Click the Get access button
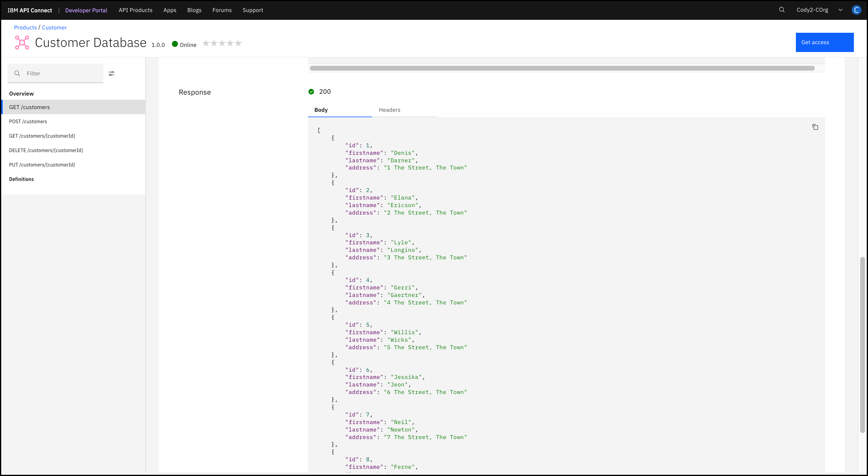 click(x=824, y=42)
